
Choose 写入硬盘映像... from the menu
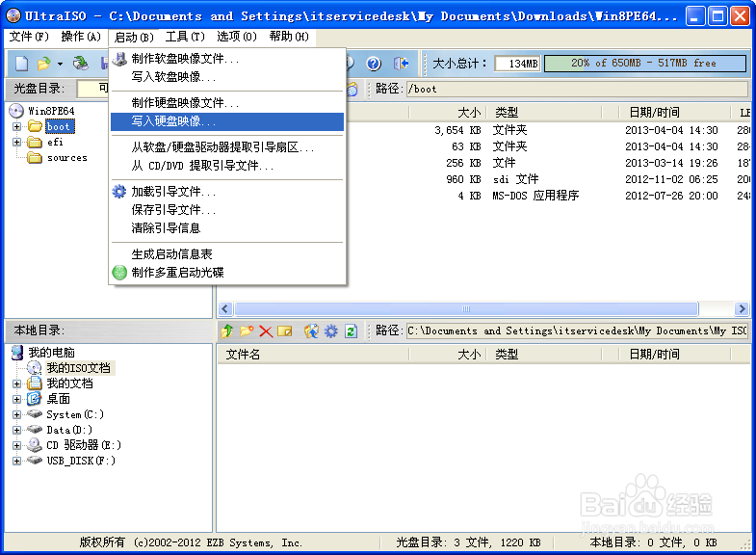point(227,121)
